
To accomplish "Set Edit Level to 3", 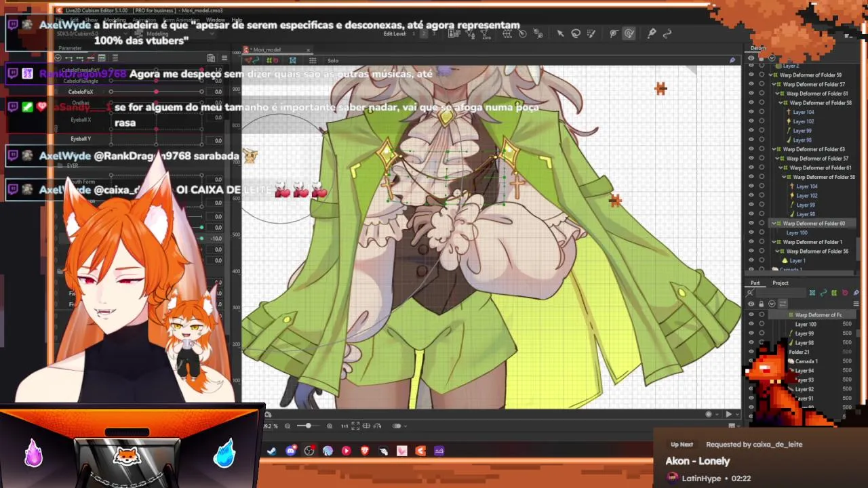I will tap(434, 33).
